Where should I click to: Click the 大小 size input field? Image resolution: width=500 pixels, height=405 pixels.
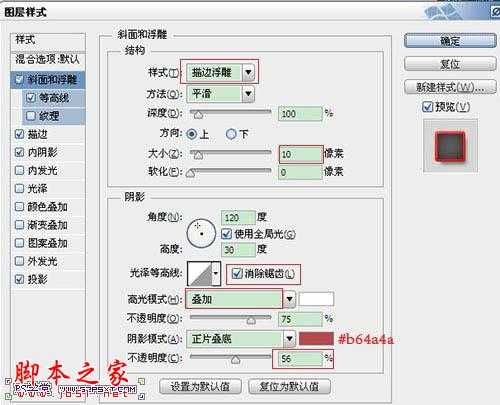[301, 154]
